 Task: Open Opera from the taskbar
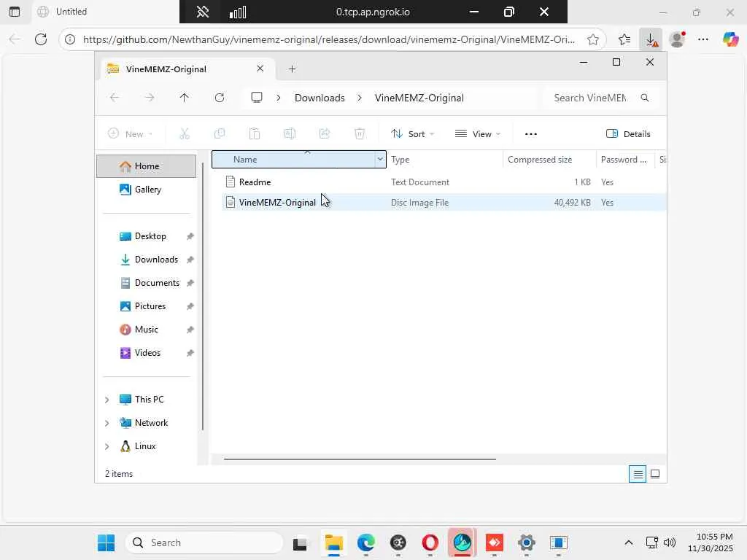430,542
